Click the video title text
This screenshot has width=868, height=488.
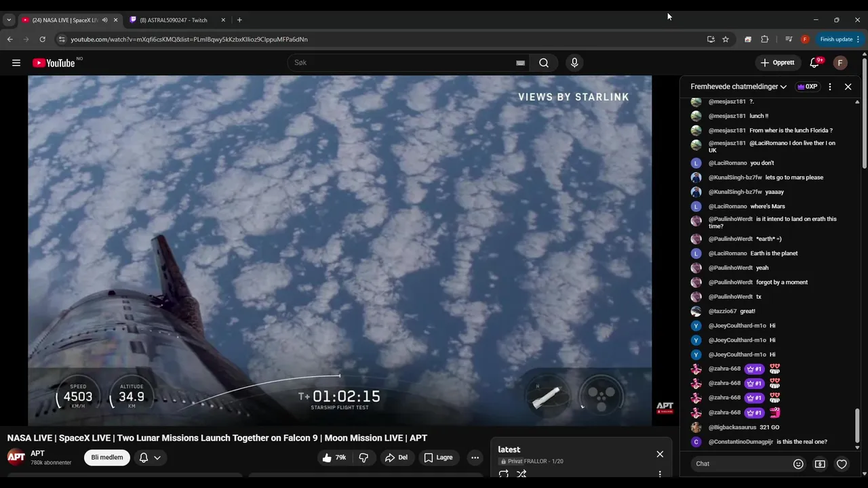[x=217, y=438]
